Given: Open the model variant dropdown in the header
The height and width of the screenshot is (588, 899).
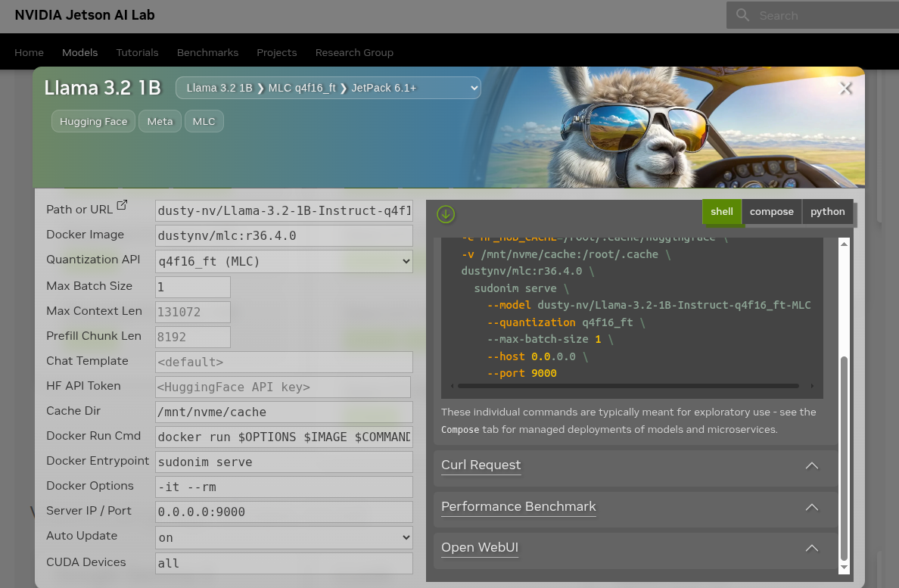Looking at the screenshot, I should coord(328,88).
